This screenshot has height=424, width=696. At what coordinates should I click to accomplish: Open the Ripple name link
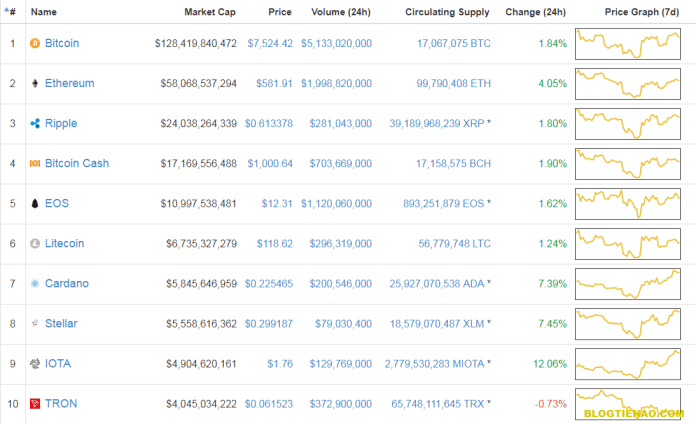(x=61, y=123)
